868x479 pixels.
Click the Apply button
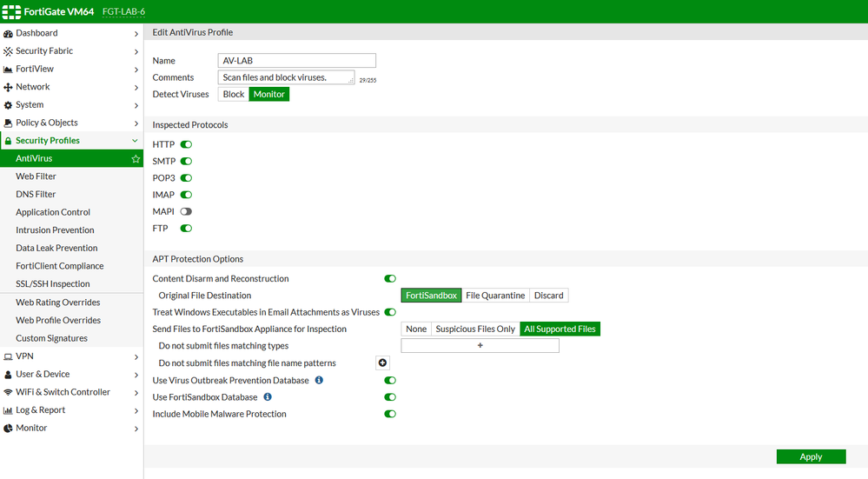pyautogui.click(x=811, y=457)
